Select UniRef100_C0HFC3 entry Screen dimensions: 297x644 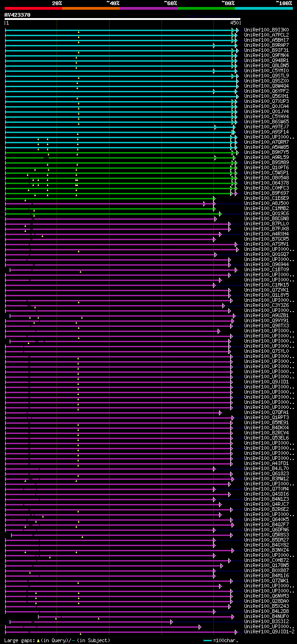point(267,188)
